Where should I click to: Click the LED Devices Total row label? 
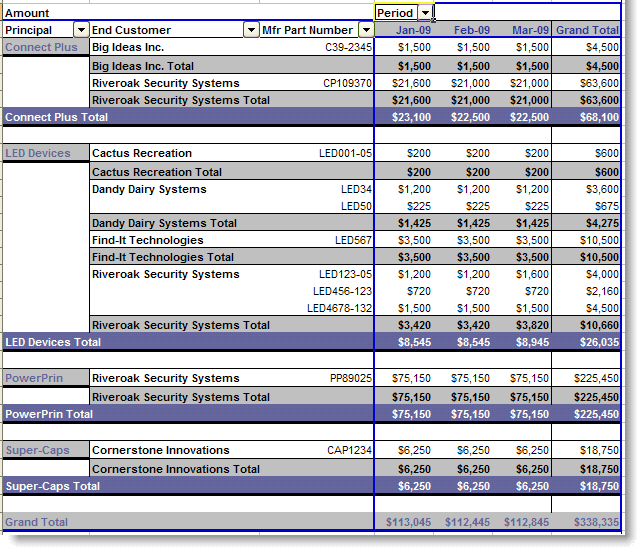click(x=53, y=342)
